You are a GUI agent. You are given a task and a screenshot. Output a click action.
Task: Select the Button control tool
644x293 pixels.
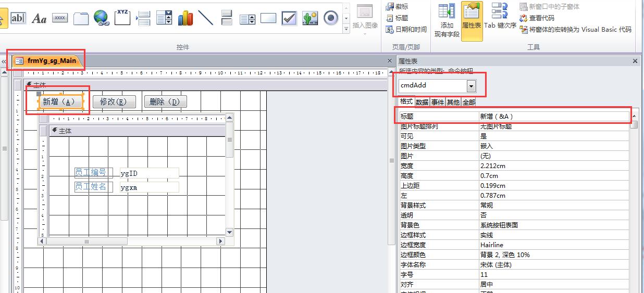(x=60, y=18)
